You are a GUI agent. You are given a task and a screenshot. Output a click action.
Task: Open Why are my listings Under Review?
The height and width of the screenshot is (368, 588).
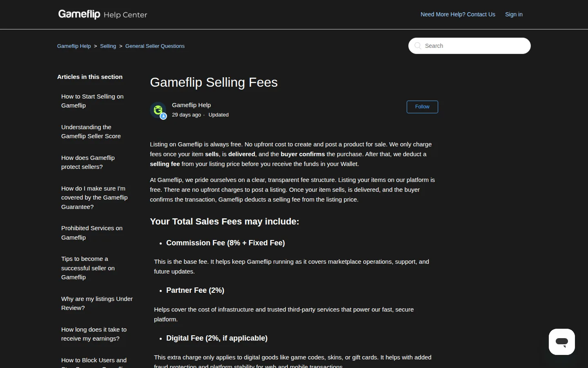coord(97,303)
